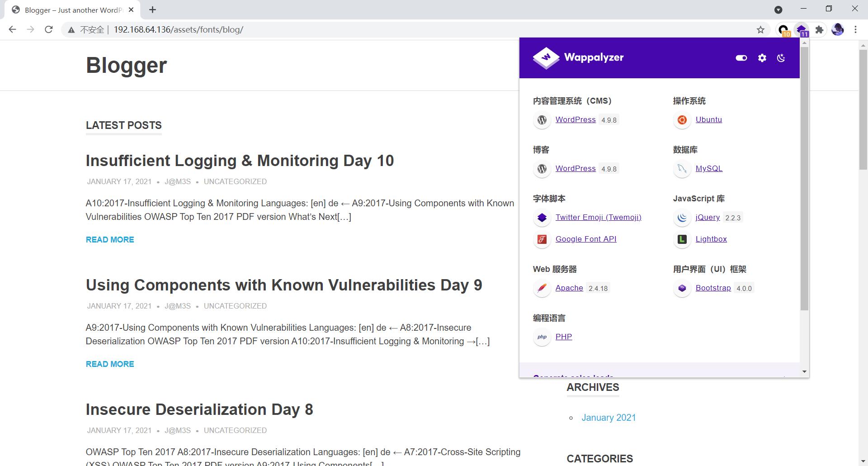Open the Chrome profile avatar

(x=838, y=30)
